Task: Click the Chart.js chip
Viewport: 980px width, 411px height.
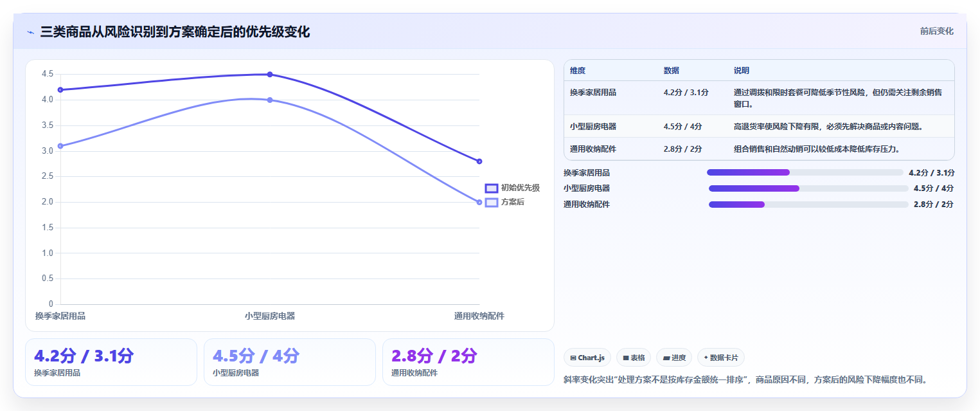Action: point(587,358)
